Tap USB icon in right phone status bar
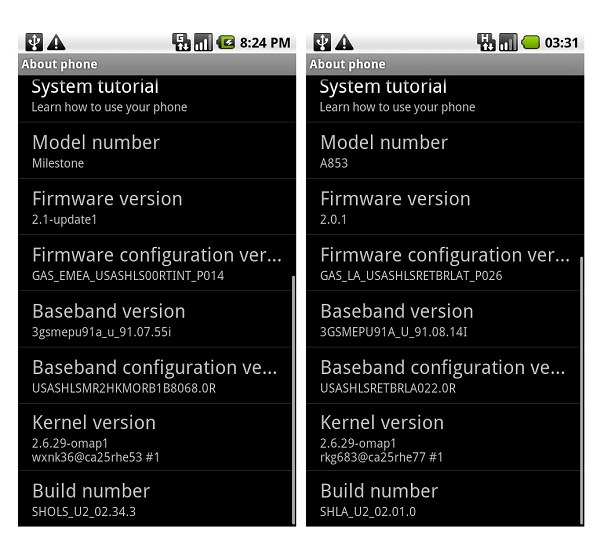Screen dimensions: 600x548 click(323, 42)
